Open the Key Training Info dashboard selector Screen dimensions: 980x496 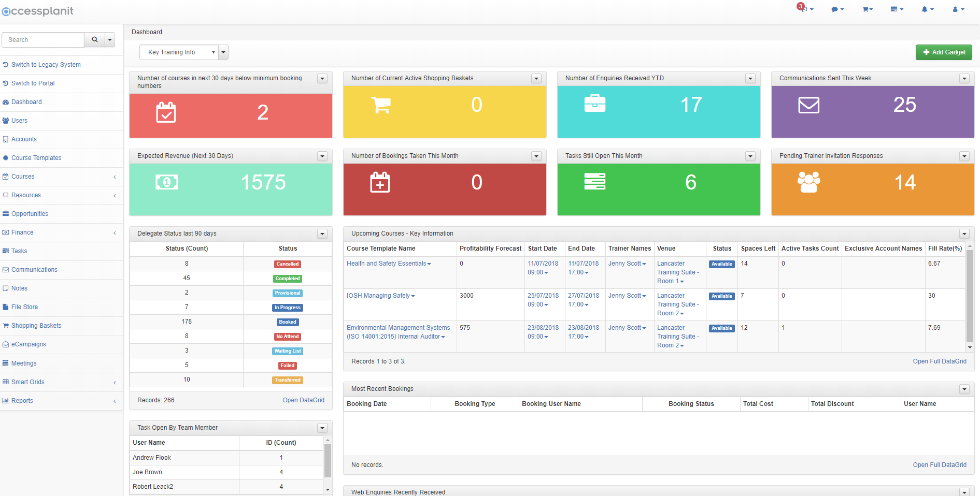tap(179, 52)
